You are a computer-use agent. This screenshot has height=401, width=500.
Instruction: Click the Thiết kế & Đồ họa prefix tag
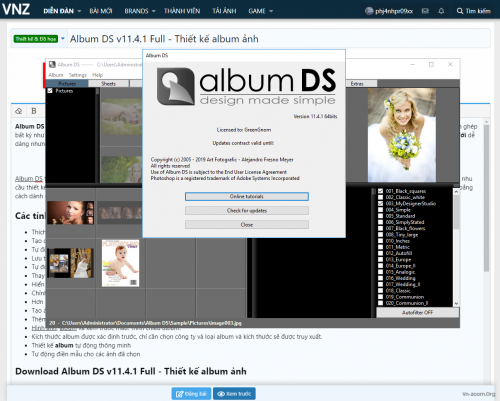[x=36, y=39]
